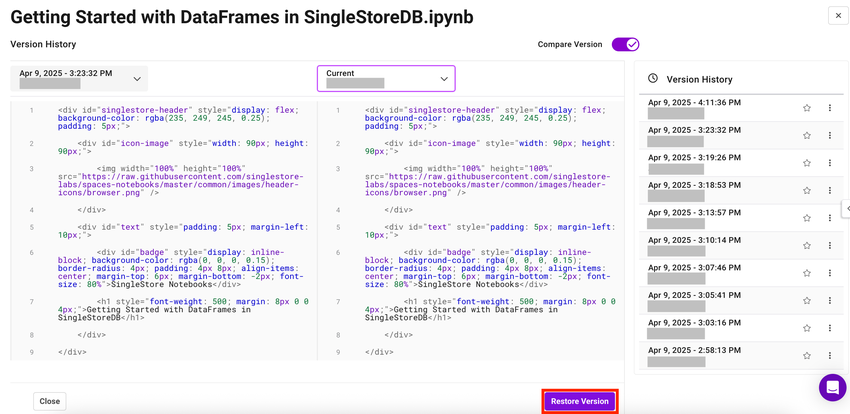Select the Apr 9, 2025 - 3:19:26 PM entry
Image resolution: width=850 pixels, height=414 pixels.
point(741,163)
